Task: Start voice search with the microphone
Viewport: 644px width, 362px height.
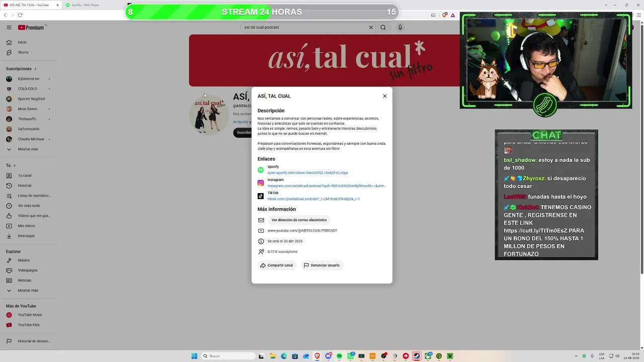Action: pos(400,28)
